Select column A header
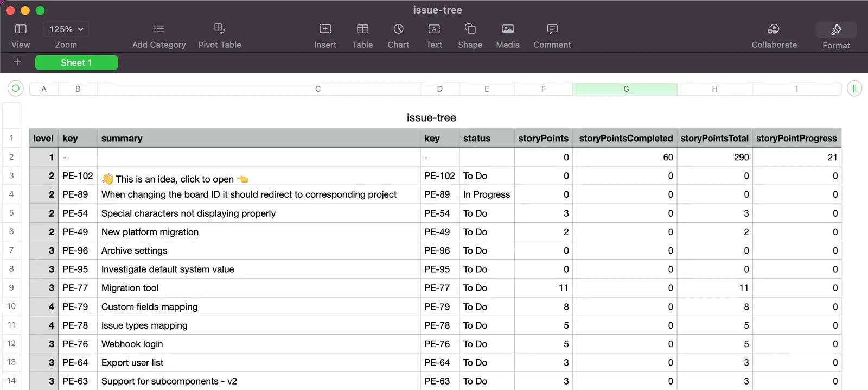 coord(44,89)
